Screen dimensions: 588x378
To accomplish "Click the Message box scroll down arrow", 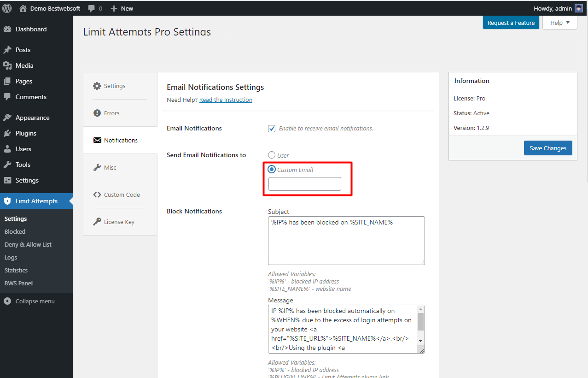I will pos(420,341).
